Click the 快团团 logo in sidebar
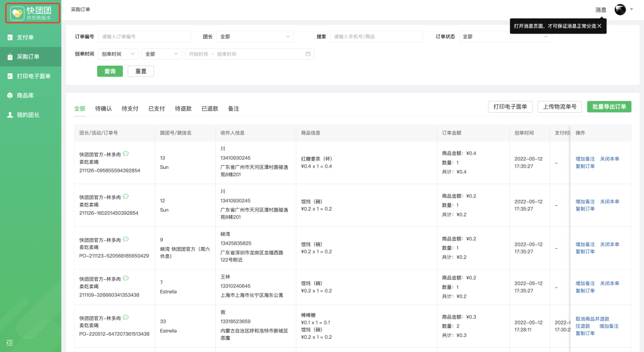This screenshot has width=644, height=352. pos(32,13)
